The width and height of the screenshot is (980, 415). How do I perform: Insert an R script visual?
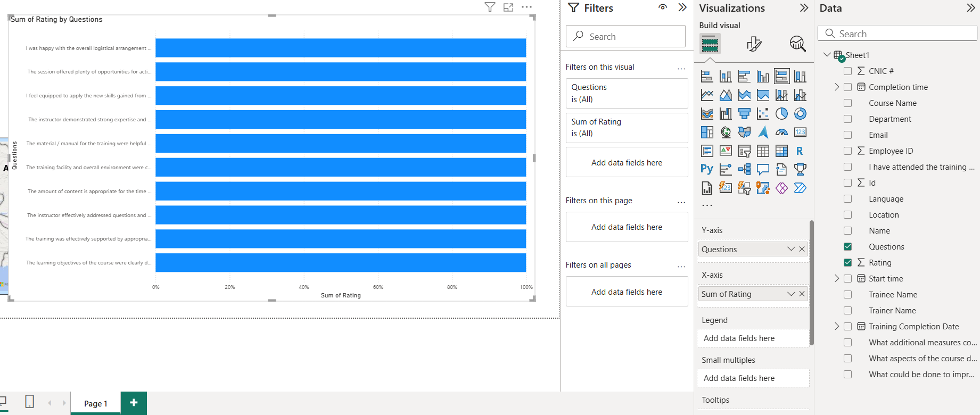pyautogui.click(x=800, y=151)
